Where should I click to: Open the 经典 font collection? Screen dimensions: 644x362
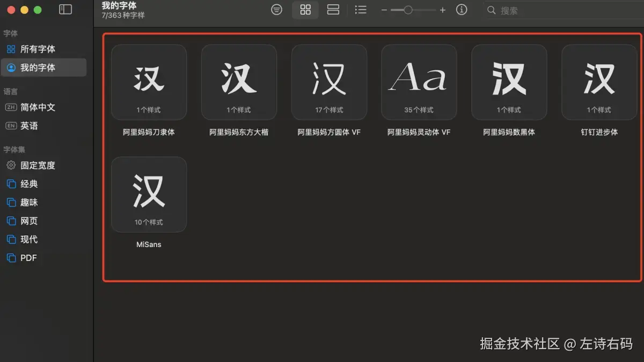click(43, 184)
